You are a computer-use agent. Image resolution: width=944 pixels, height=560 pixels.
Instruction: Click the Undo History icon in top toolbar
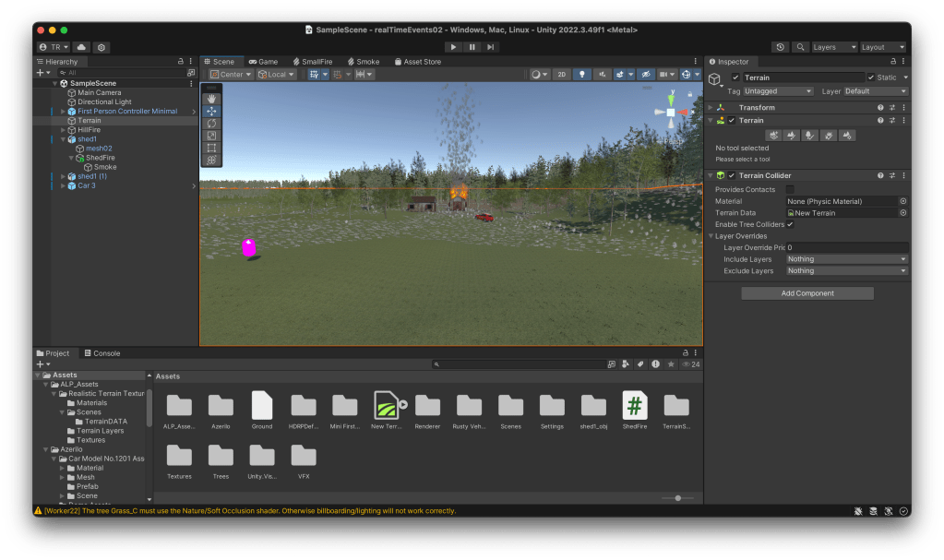781,47
